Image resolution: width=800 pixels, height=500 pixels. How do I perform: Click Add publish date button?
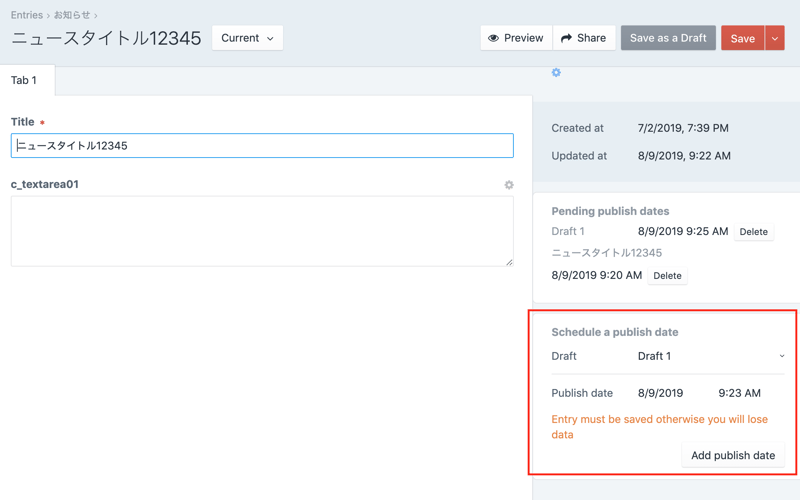coord(732,455)
